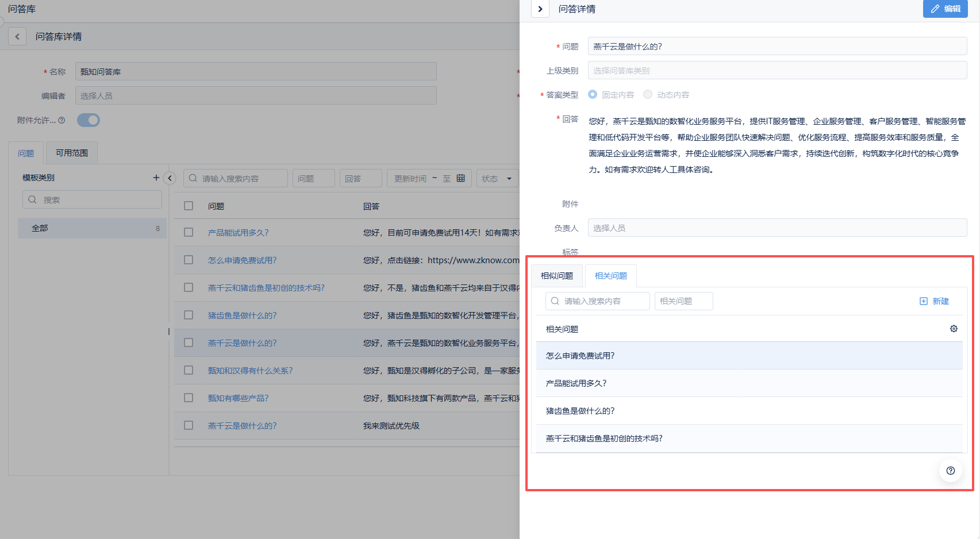Click 新建 to add a related question
This screenshot has height=539, width=980.
tap(935, 301)
